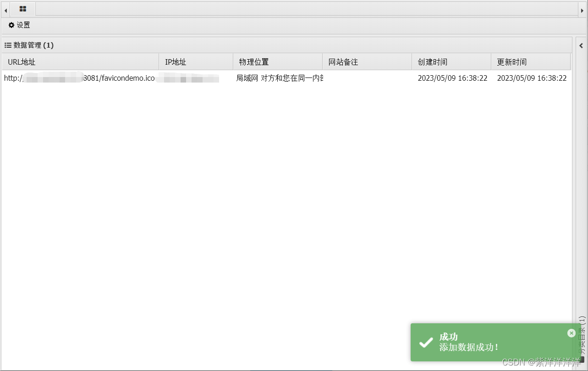Sort by 网站备注 column header
This screenshot has width=588, height=371.
pos(367,62)
